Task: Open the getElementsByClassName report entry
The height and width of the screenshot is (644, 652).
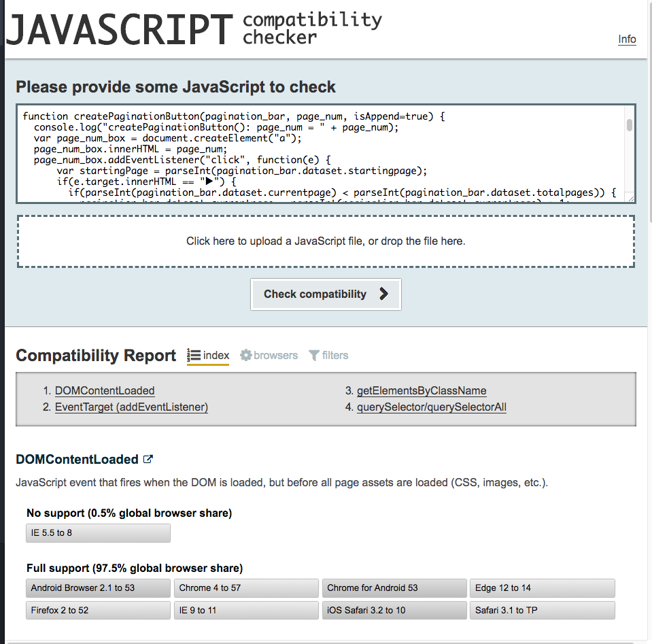Action: click(x=421, y=390)
